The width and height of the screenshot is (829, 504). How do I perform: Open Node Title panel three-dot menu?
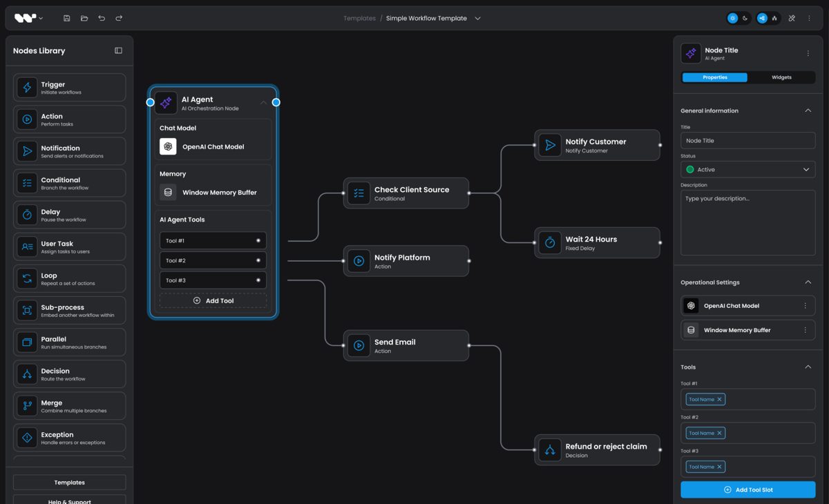pyautogui.click(x=808, y=53)
